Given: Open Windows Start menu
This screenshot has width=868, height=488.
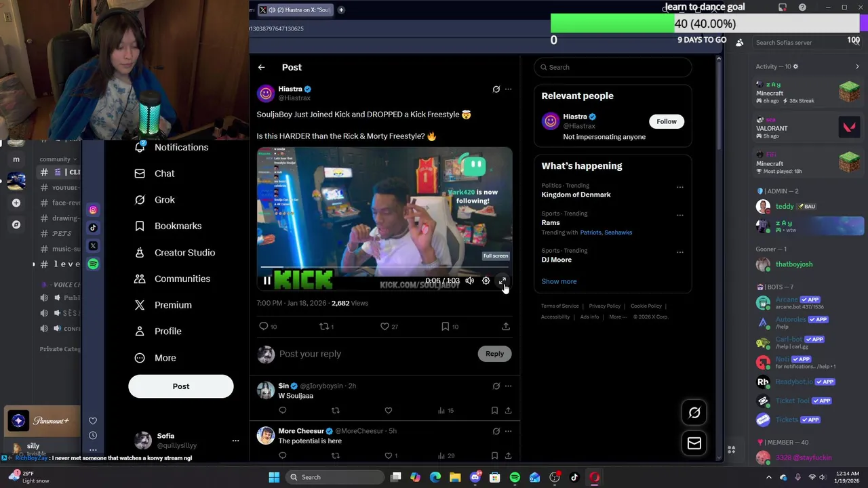Looking at the screenshot, I should pos(274,477).
